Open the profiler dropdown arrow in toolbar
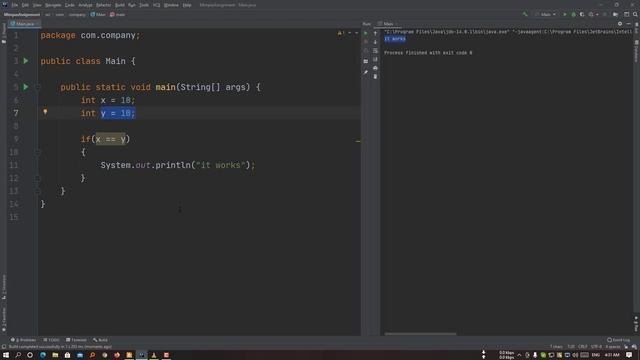This screenshot has height=360, width=640. (597, 14)
